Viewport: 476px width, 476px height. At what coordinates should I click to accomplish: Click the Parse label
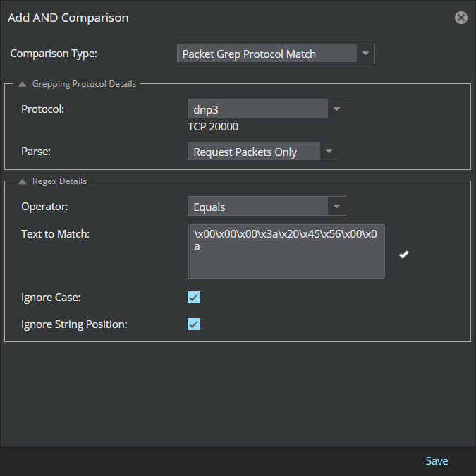tap(36, 151)
